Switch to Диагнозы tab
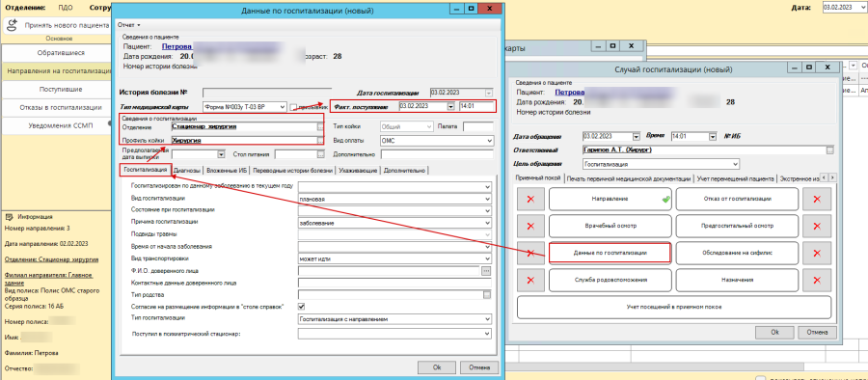 187,171
